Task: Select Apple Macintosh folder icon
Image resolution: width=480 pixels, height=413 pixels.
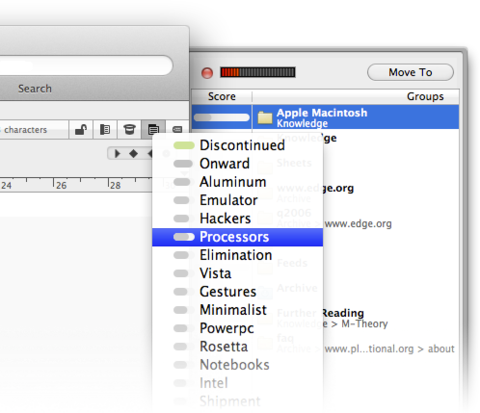Action: 265,117
